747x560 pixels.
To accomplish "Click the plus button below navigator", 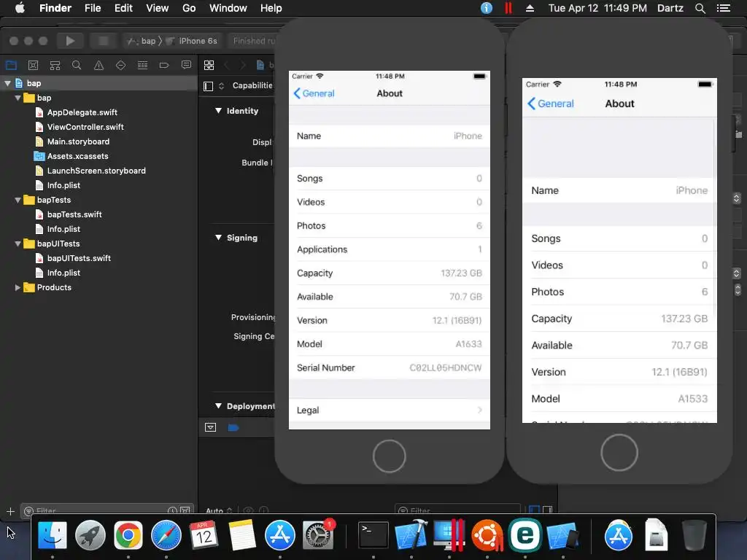I will coord(10,511).
